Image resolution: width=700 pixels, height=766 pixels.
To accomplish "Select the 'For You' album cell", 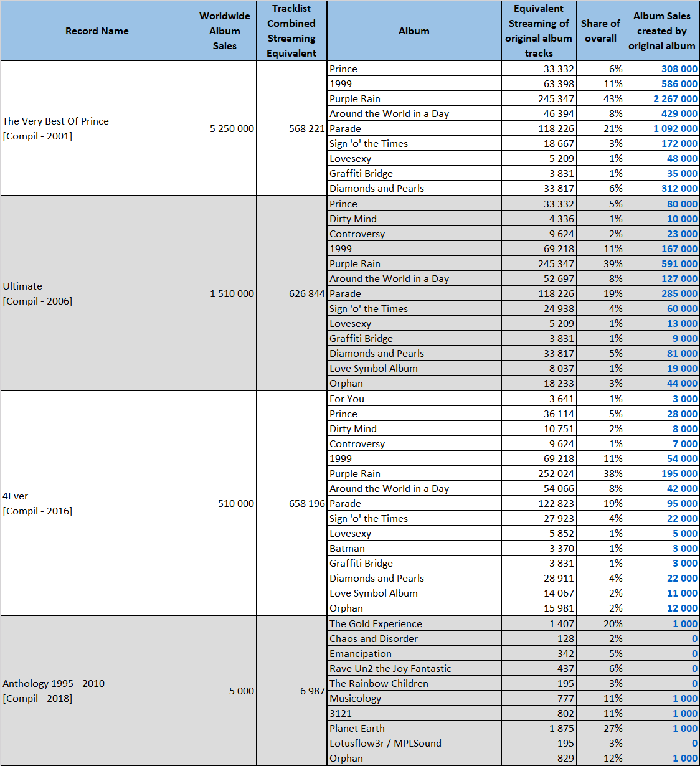I will [x=414, y=399].
